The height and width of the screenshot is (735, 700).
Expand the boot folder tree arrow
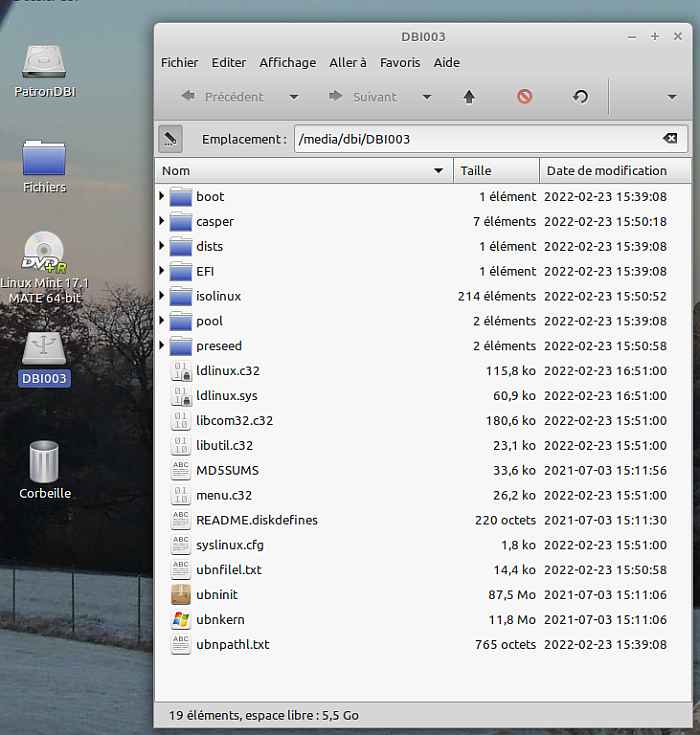pyautogui.click(x=162, y=197)
